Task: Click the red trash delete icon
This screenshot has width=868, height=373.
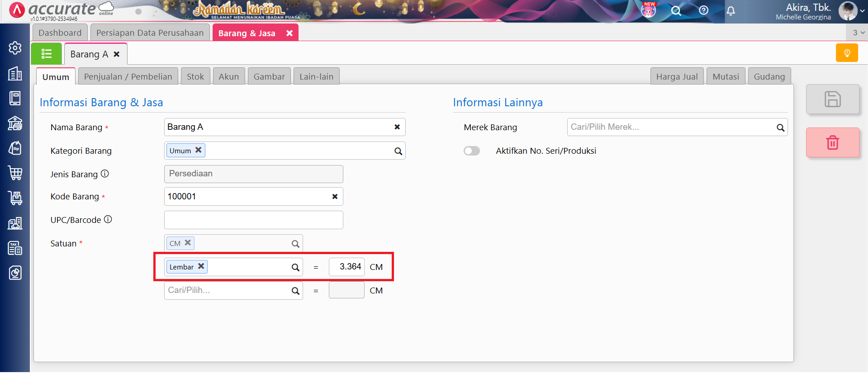Action: (832, 142)
